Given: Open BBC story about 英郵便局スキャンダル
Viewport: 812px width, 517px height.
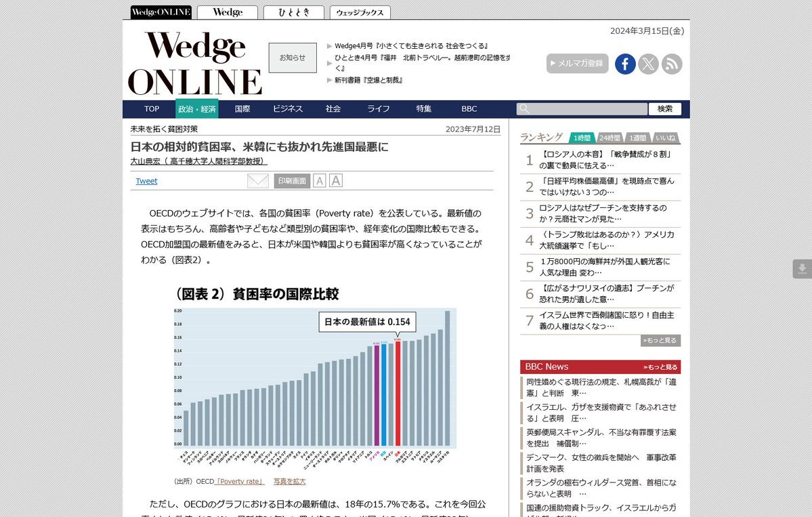Looking at the screenshot, I should (x=601, y=438).
